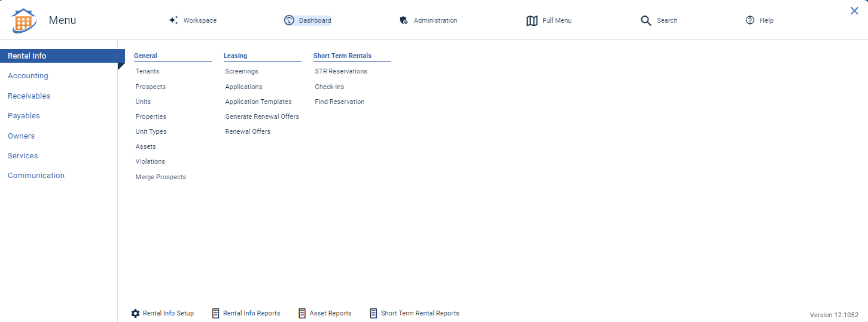Open Merge Prospects
Viewport: 868px width, 322px height.
pos(160,177)
